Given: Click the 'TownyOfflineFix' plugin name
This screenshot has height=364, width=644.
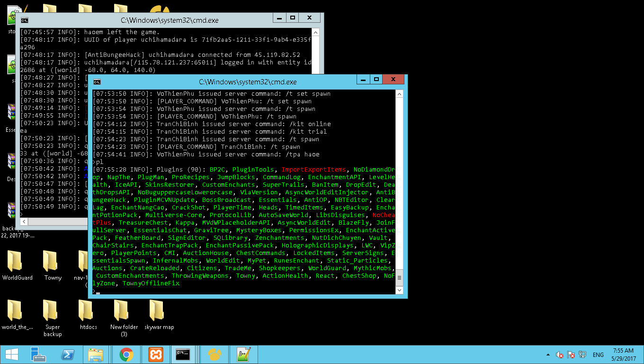Looking at the screenshot, I should [151, 283].
